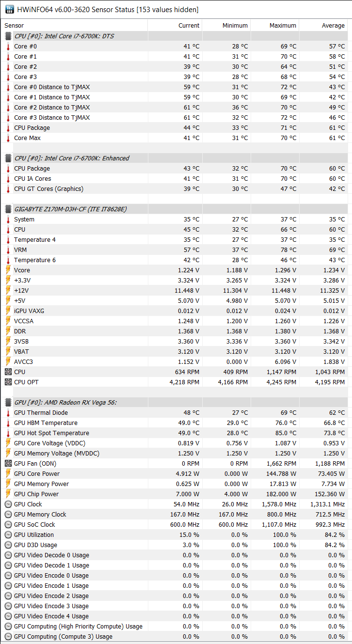Click the 182.000 W maximum GPU Chip Power value
The image size is (352, 644).
[280, 494]
